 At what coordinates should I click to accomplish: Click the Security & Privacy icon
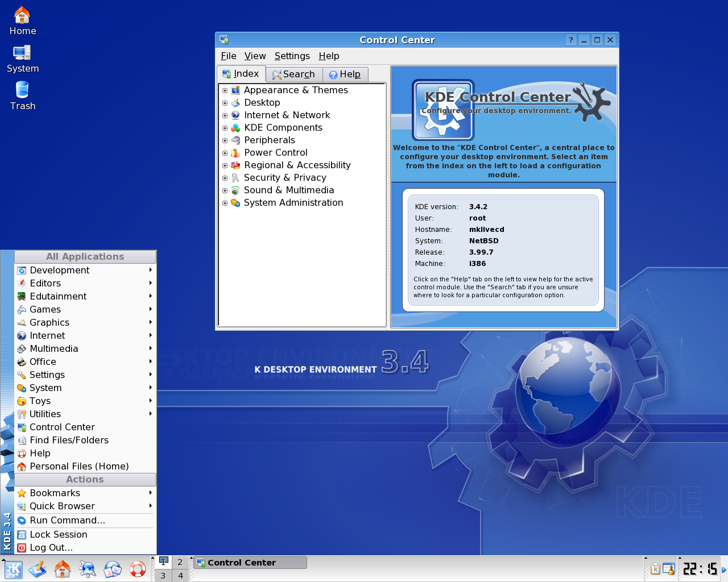(235, 177)
